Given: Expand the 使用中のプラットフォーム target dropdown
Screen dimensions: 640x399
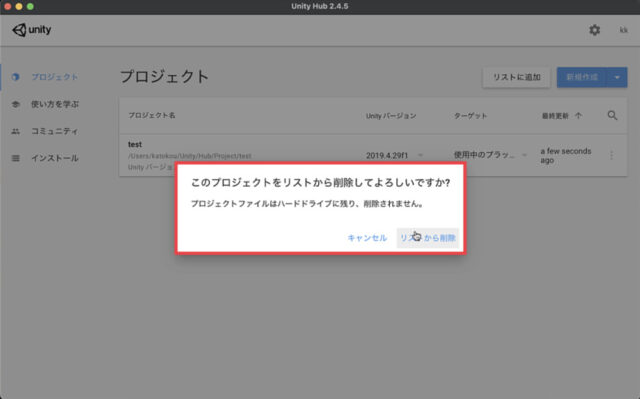Looking at the screenshot, I should click(x=524, y=155).
